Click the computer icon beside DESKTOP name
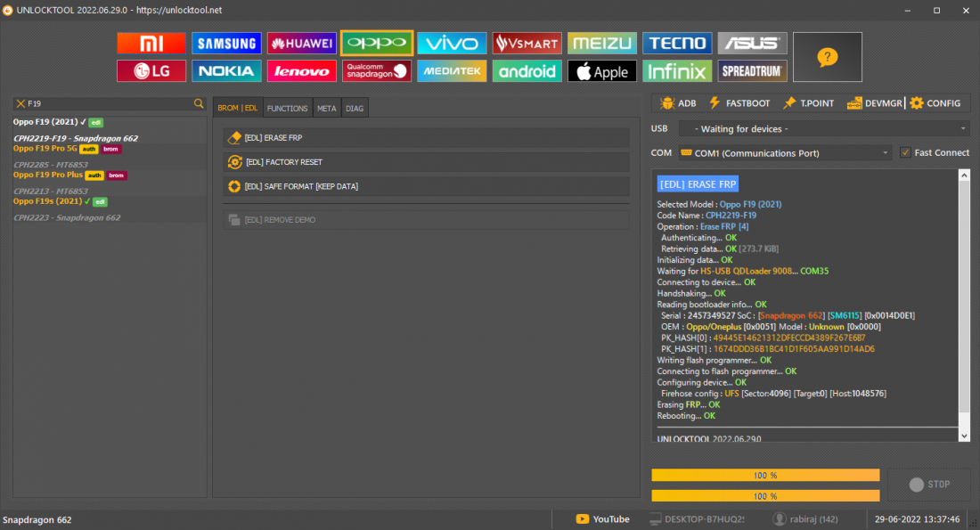Viewport: 980px width, 530px height. pos(655,519)
